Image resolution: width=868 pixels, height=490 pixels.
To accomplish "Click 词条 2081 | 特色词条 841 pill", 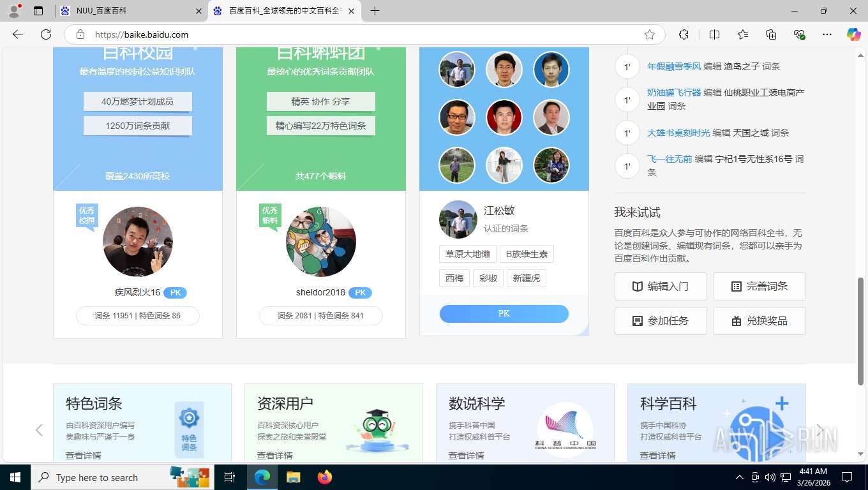I will point(320,316).
